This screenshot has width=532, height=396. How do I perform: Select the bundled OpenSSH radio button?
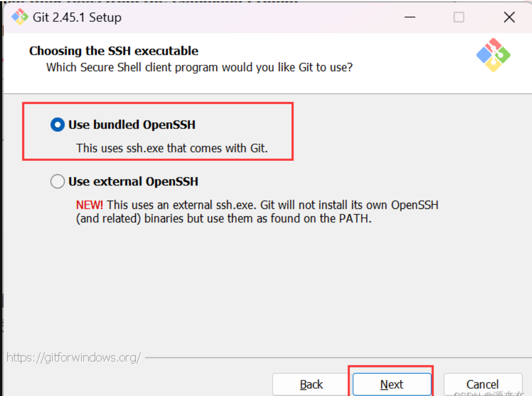pyautogui.click(x=58, y=125)
